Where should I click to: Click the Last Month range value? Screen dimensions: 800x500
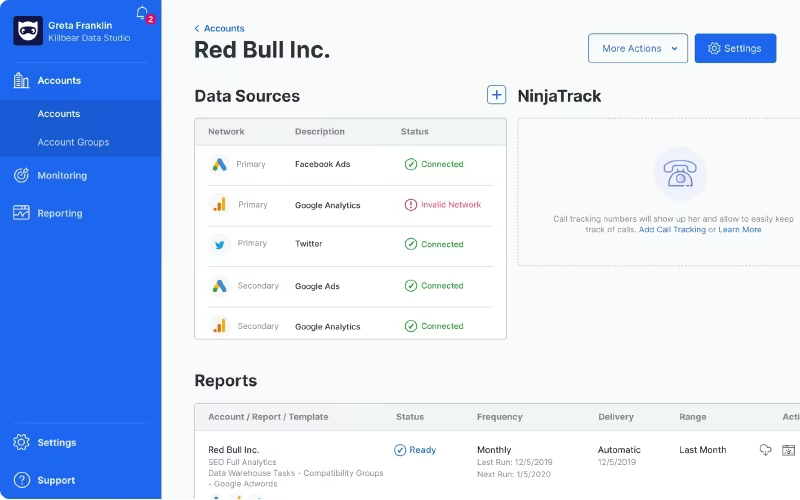[x=703, y=449]
